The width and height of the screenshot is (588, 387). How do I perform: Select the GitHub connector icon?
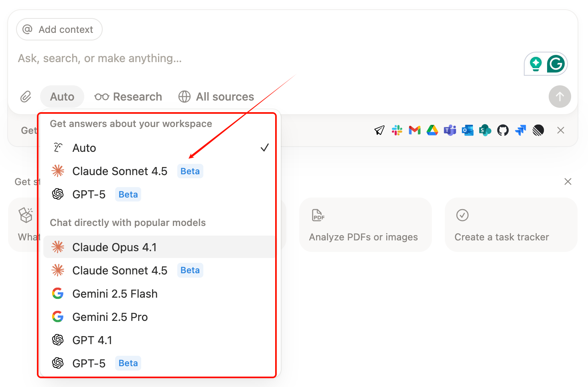pyautogui.click(x=503, y=130)
